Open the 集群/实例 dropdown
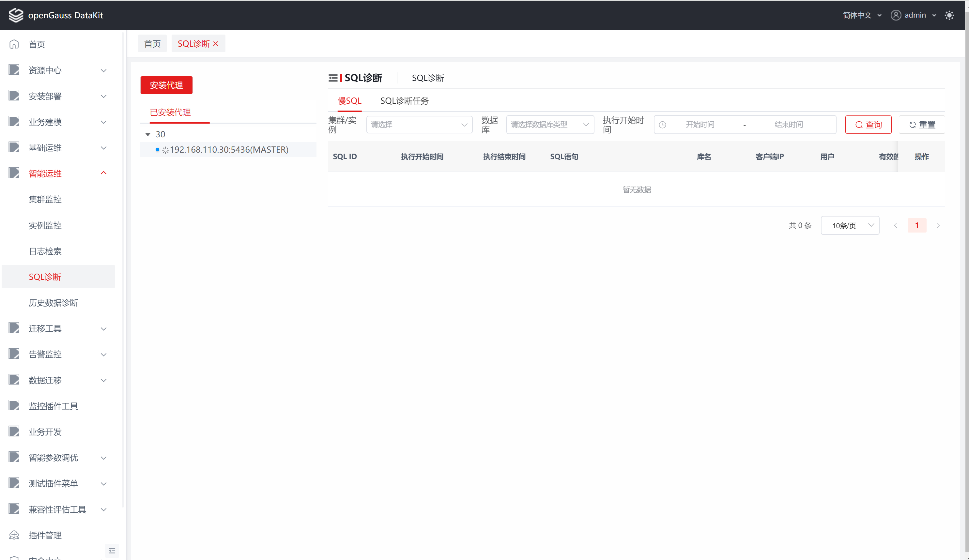Image resolution: width=969 pixels, height=560 pixels. 419,125
